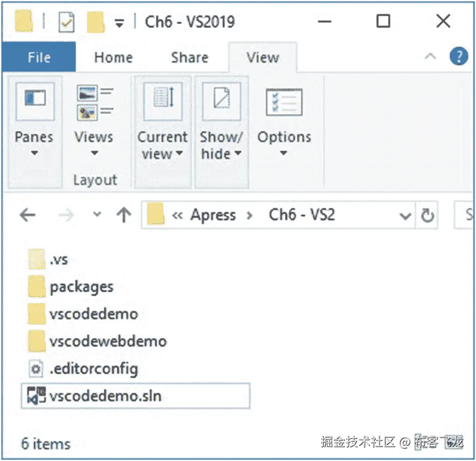Select the vscodedemo.sln file
476x461 pixels.
tap(105, 396)
